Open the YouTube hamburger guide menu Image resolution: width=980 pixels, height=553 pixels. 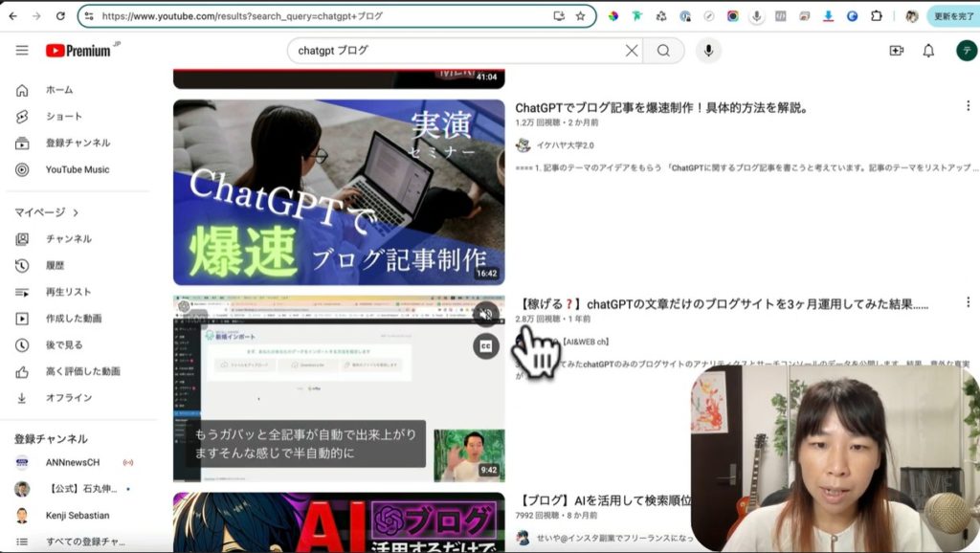[21, 51]
